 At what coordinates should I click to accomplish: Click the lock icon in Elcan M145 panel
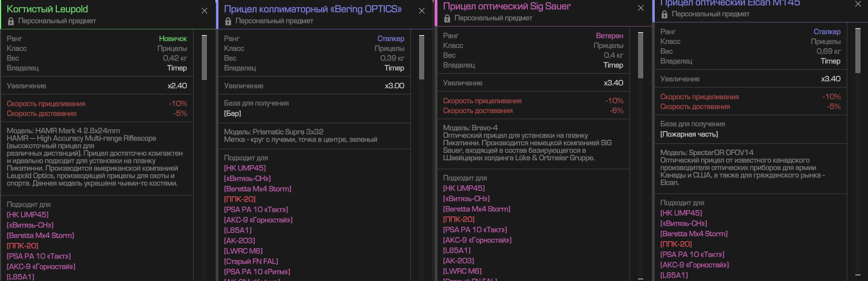663,14
